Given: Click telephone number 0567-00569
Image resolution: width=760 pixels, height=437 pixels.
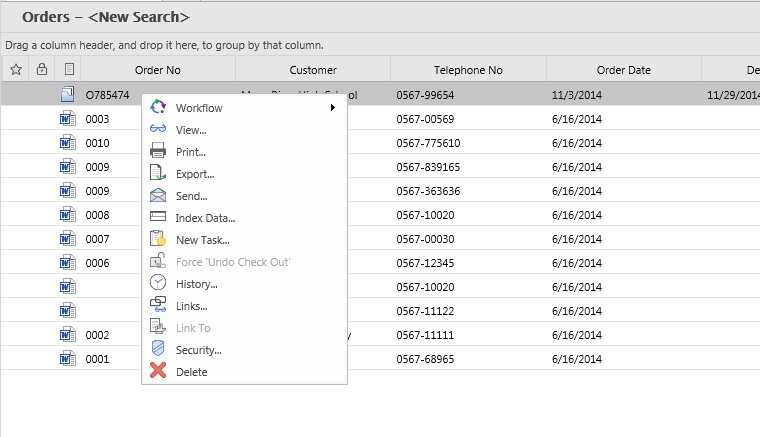Looking at the screenshot, I should [425, 119].
